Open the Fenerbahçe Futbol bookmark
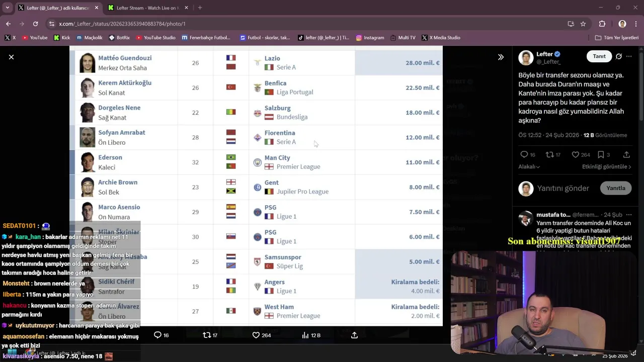Viewport: 644px width, 362px height. (206, 38)
